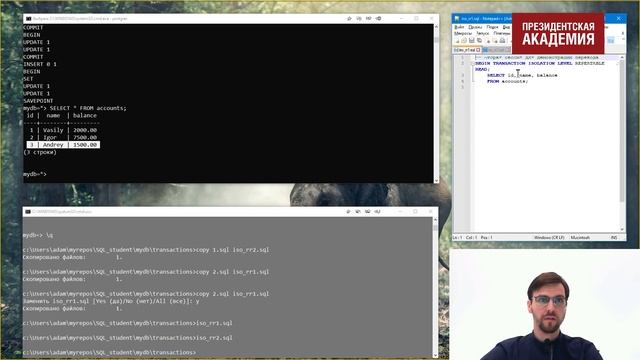
Task: Click the 'Igor | 7500.00' table row
Action: click(x=63, y=138)
